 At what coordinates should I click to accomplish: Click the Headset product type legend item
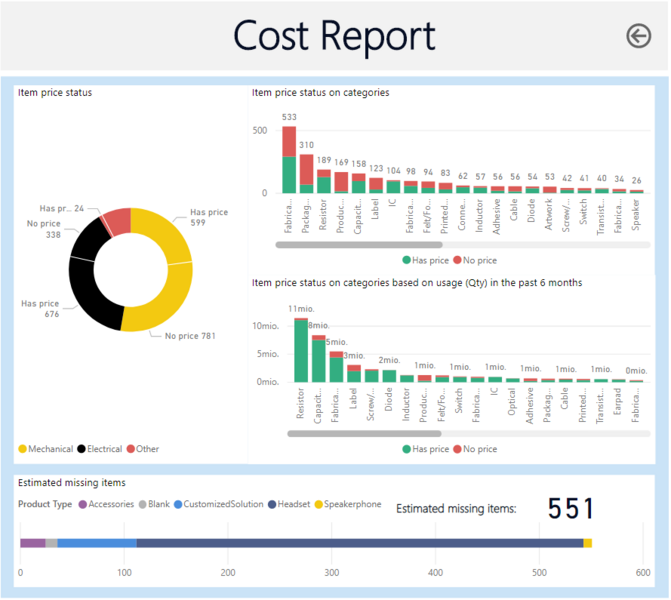[x=288, y=504]
